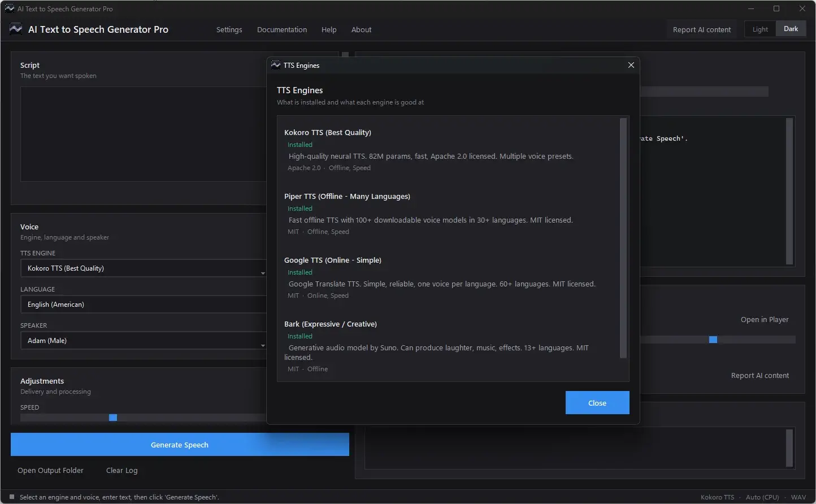816x504 pixels.
Task: Click the Generate Speech button
Action: (x=180, y=445)
